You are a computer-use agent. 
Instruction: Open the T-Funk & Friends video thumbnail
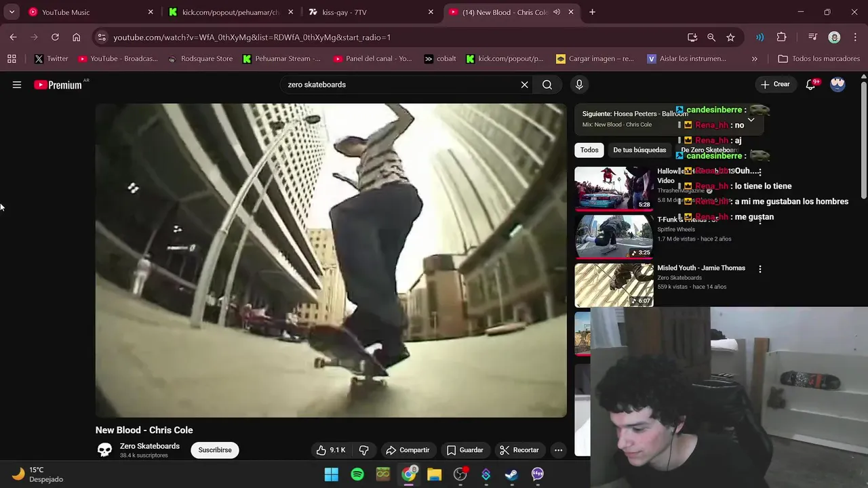coord(614,237)
